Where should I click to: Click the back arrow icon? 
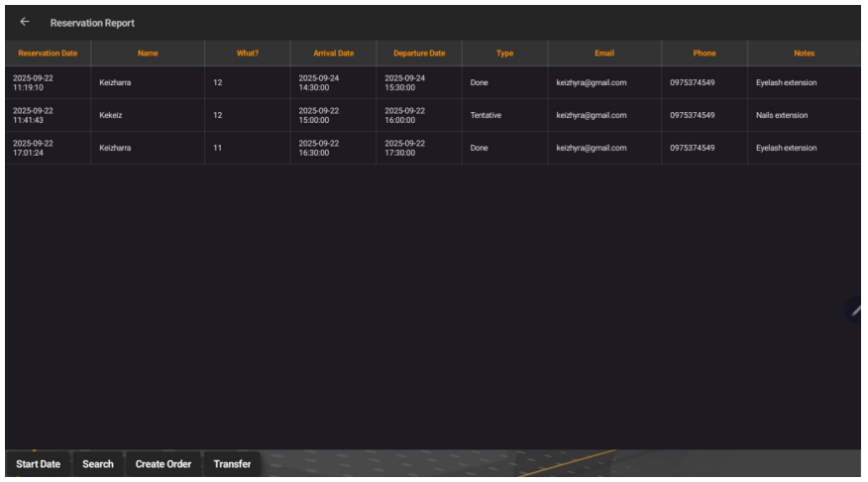24,22
